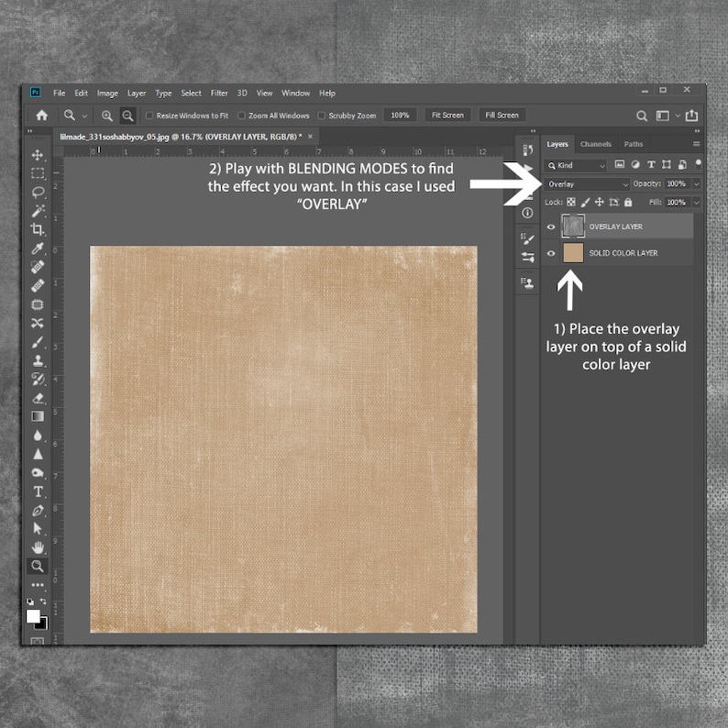Open the File menu
The width and height of the screenshot is (728, 728).
point(59,94)
